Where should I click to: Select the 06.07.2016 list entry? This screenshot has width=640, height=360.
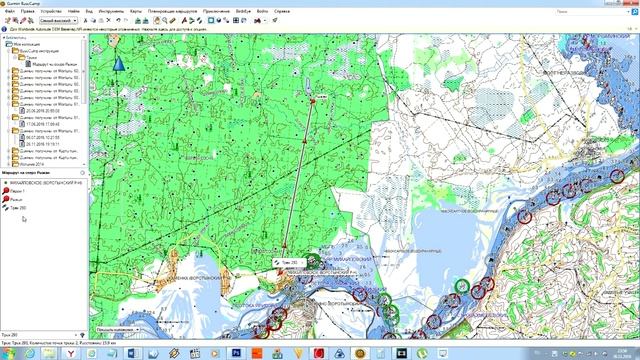tap(43, 138)
